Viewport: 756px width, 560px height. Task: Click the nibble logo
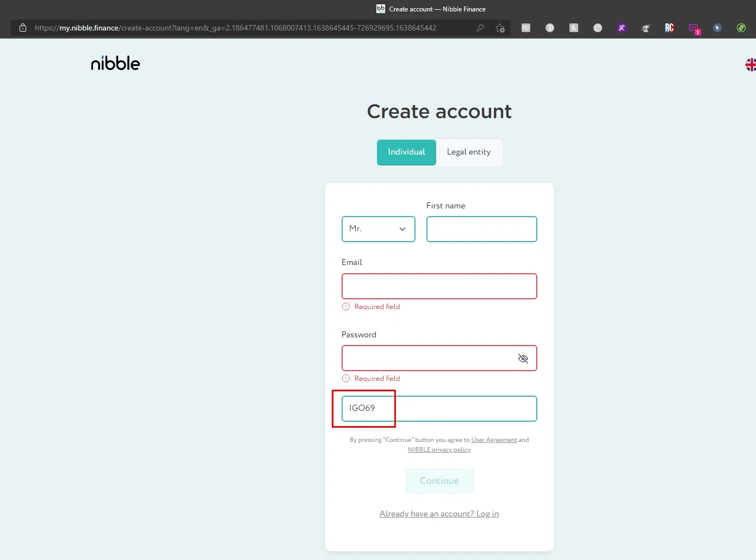click(115, 63)
